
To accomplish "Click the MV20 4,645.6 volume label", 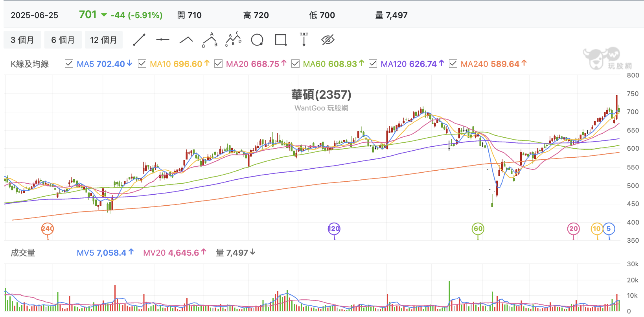I will point(175,253).
